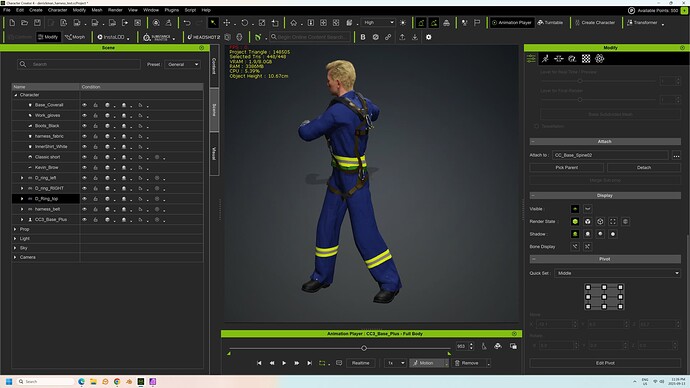Open the Mesh menu
The width and height of the screenshot is (690, 388).
(x=97, y=10)
